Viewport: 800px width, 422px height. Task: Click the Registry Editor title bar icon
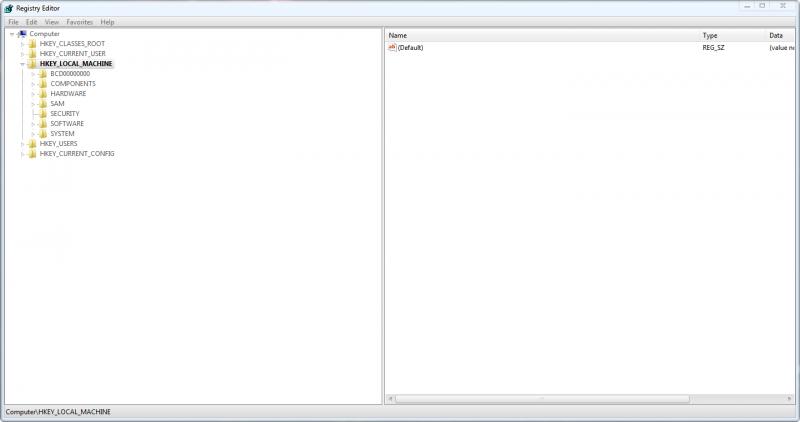pyautogui.click(x=9, y=8)
